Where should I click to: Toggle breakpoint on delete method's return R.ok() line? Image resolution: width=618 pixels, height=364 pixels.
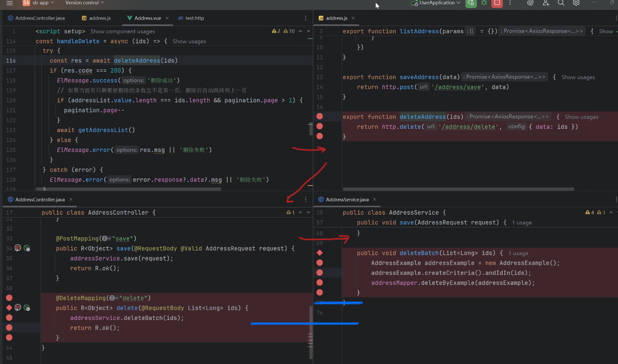[9, 327]
